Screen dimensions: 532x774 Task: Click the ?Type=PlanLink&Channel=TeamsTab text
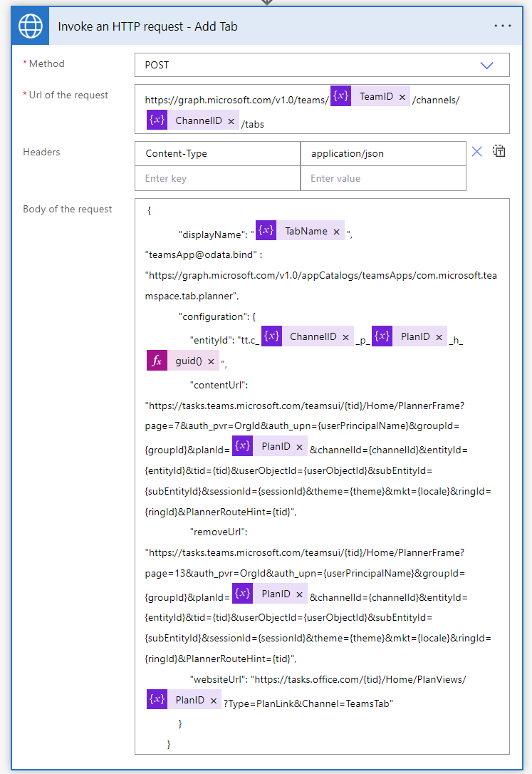308,704
